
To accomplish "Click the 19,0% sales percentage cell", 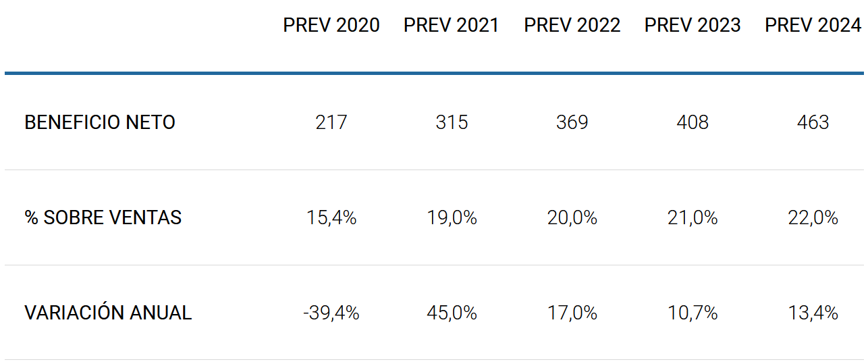I will click(452, 218).
